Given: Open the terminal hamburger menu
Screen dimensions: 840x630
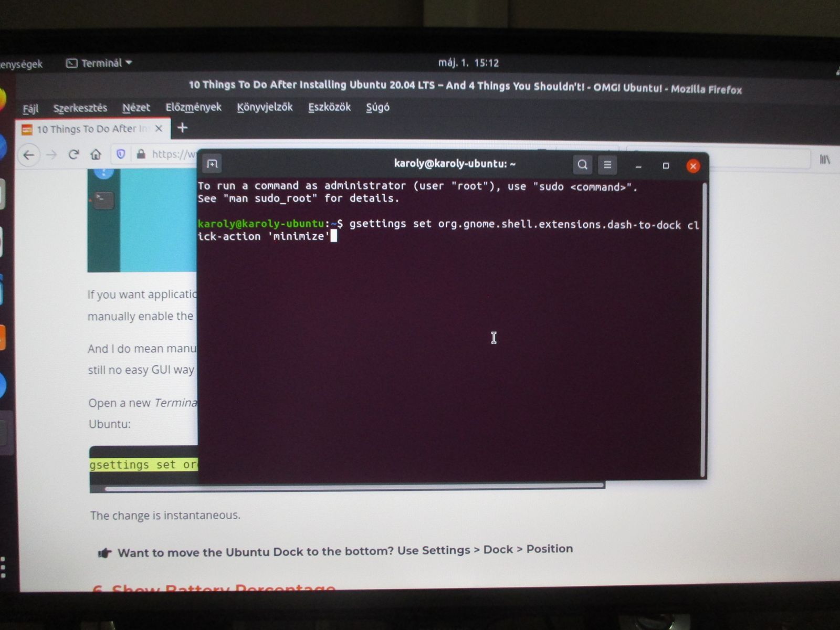Looking at the screenshot, I should [607, 165].
